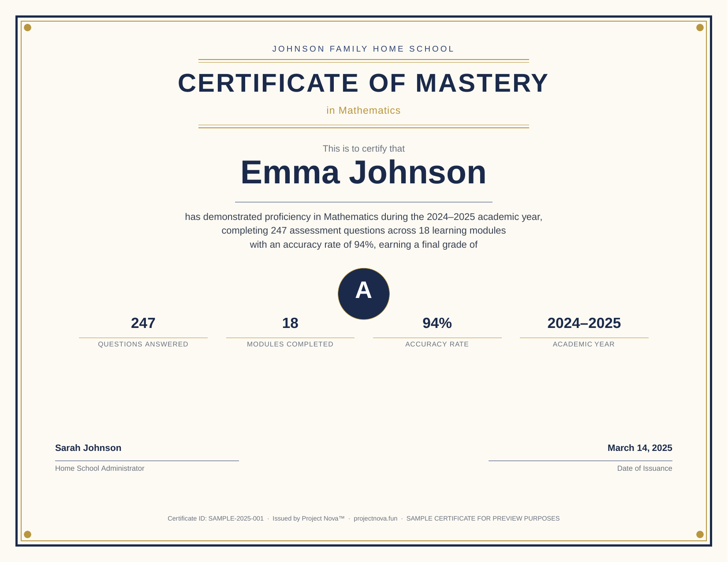Click the JOHNSON FAMILY HOME SCHOOL header
Viewport: 728px width, 562px height.
pyautogui.click(x=363, y=48)
